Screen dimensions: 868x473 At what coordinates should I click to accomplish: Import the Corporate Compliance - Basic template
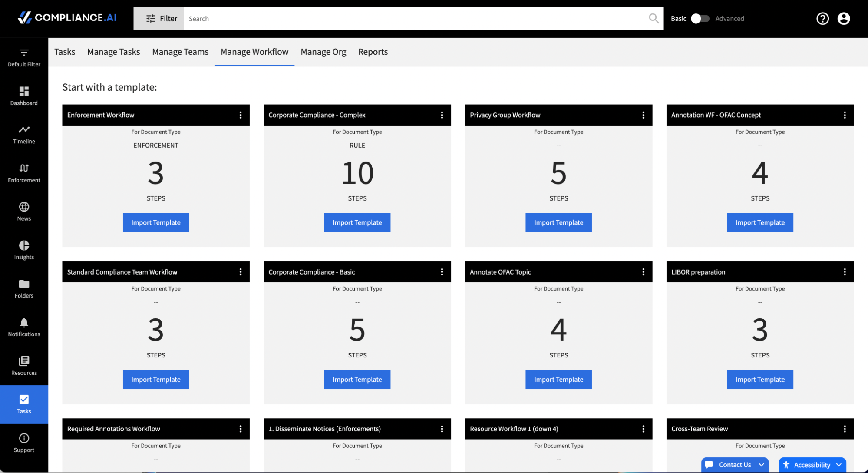point(357,379)
